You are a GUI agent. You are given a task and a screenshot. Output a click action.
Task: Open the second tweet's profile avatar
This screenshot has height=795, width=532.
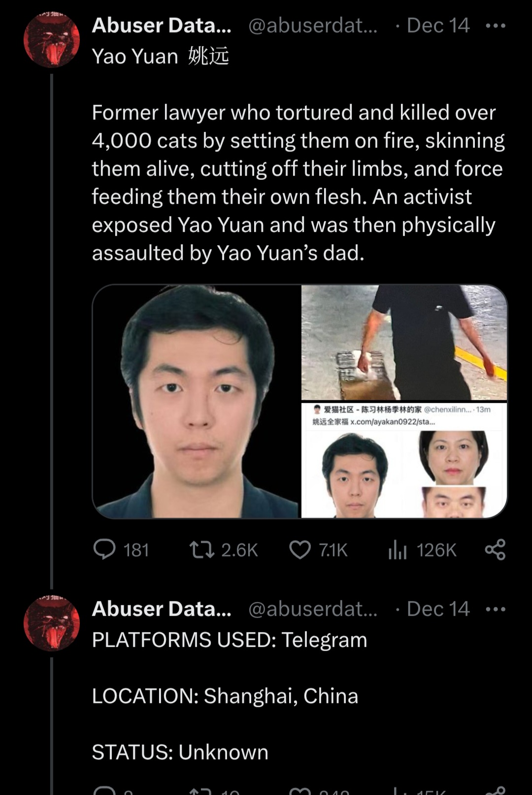52,623
